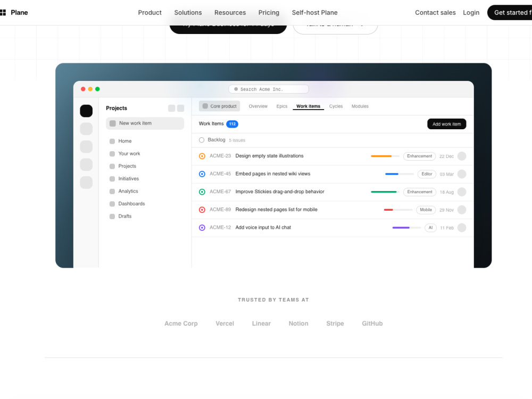Open the Dashboards sidebar item

pyautogui.click(x=131, y=204)
